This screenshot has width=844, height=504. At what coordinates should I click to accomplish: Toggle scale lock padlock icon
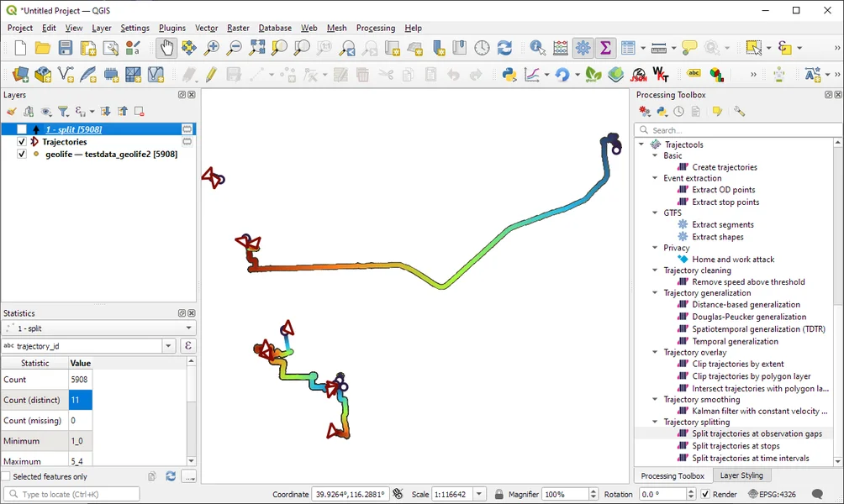tap(499, 494)
